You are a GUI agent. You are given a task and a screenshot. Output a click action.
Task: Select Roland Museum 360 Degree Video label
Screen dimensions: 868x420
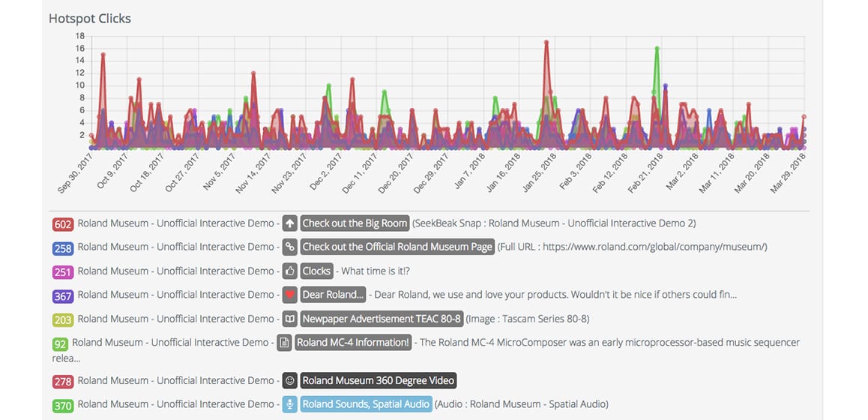point(379,381)
